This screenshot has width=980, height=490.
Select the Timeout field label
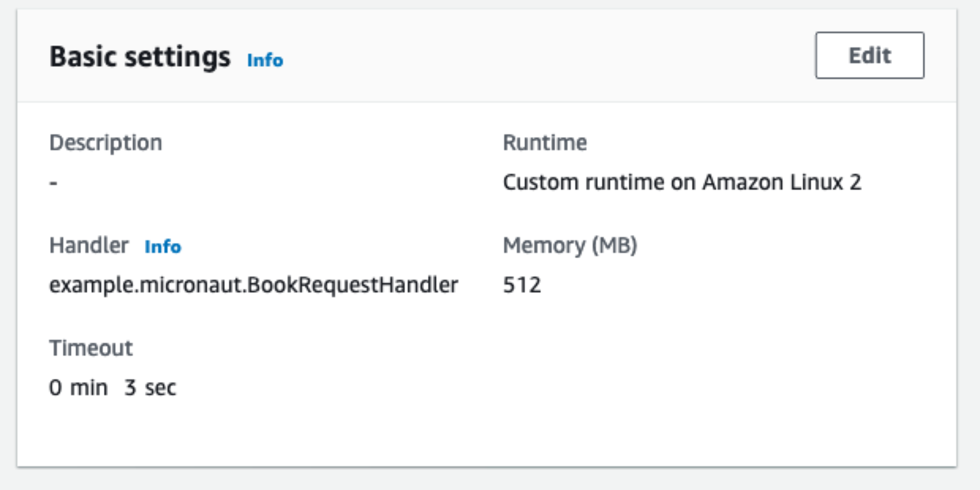pyautogui.click(x=91, y=348)
